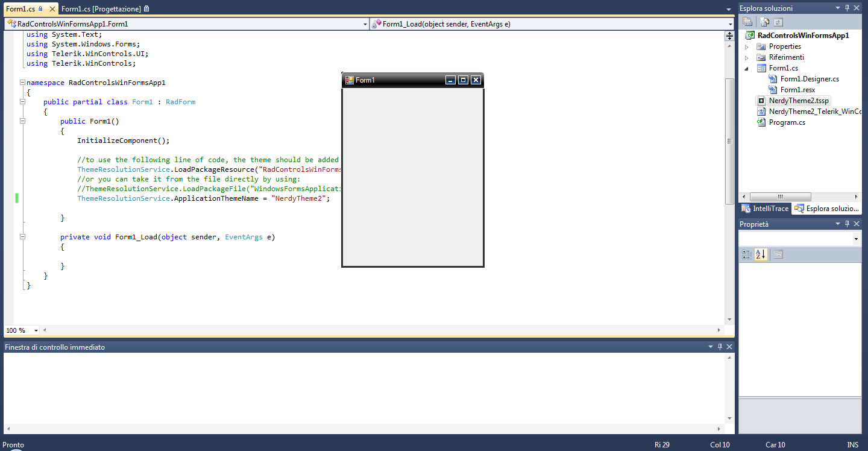
Task: Select the NerdyTheme2_Telerik_WinCo file
Action: coord(815,112)
